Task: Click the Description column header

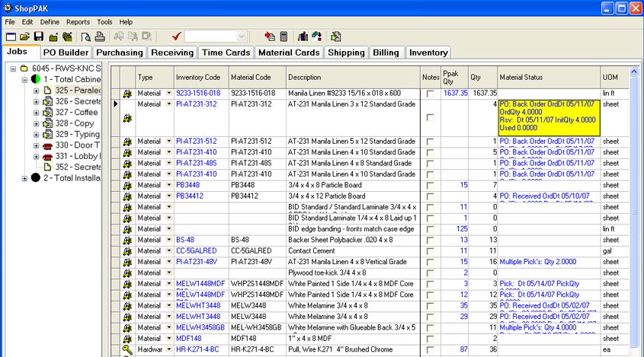Action: point(353,77)
